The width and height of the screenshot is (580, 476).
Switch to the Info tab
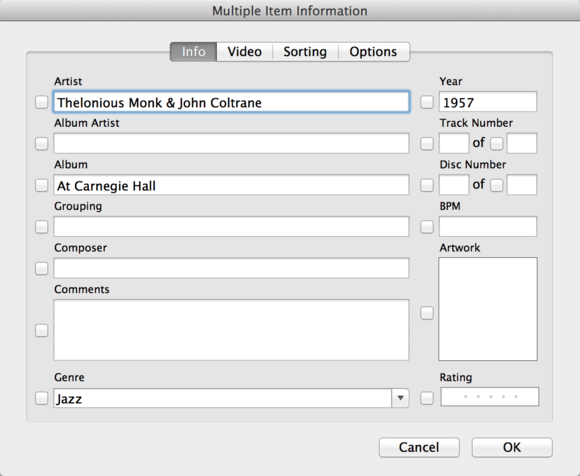[x=193, y=52]
